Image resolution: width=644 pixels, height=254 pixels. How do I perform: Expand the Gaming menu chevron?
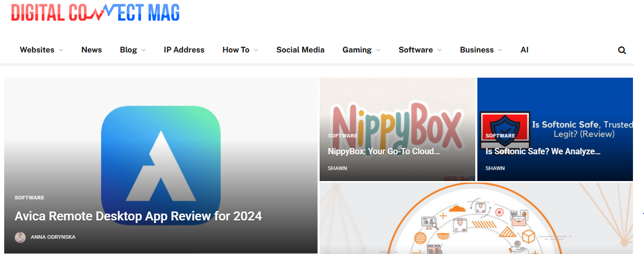(378, 50)
